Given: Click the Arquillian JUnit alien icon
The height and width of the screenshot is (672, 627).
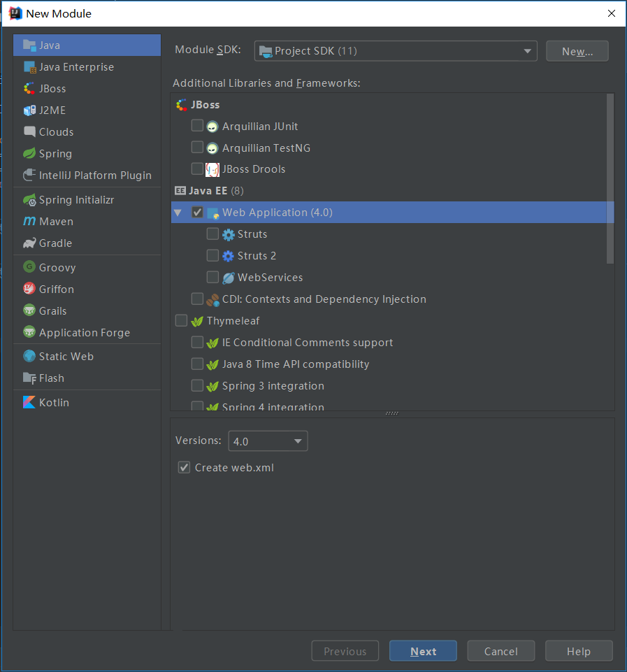Looking at the screenshot, I should [x=212, y=127].
